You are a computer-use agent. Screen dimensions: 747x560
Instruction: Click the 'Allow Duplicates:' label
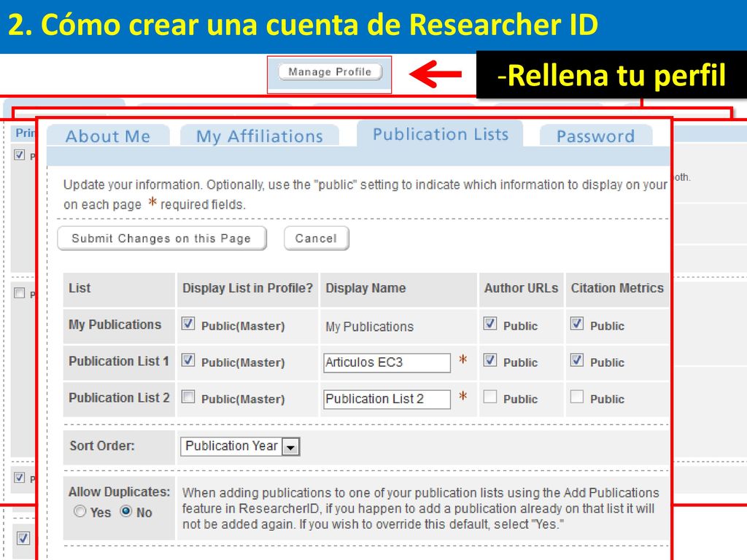point(119,492)
